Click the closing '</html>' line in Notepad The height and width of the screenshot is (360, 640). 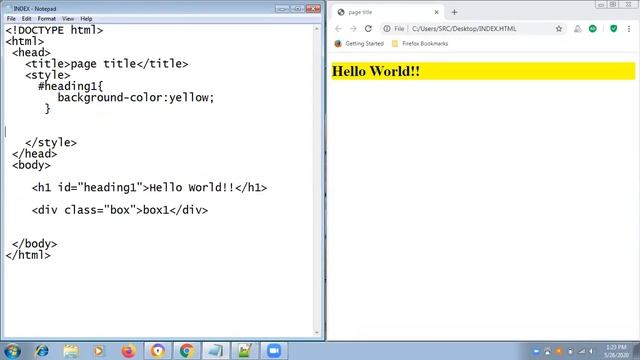click(28, 255)
